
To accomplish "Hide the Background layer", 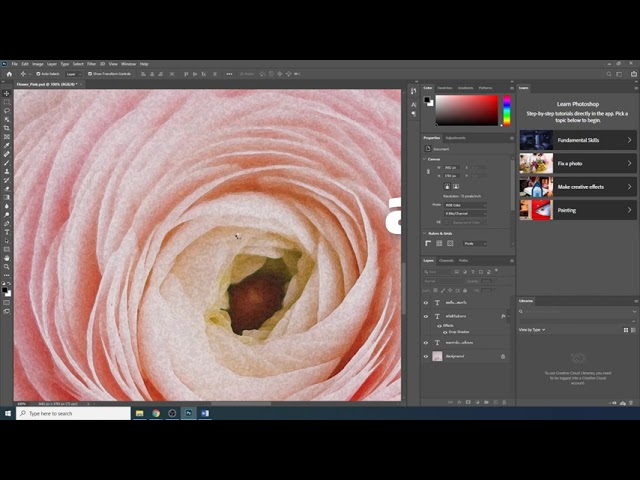I will [x=426, y=356].
